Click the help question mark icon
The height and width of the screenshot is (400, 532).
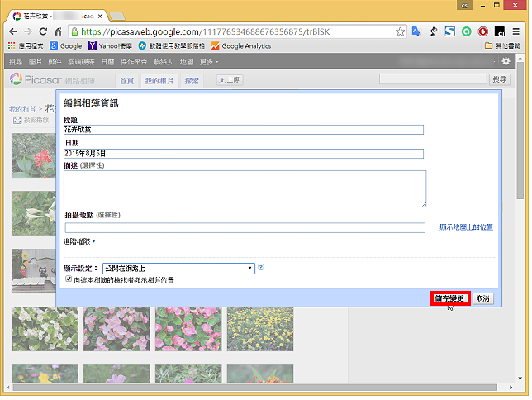coord(261,267)
